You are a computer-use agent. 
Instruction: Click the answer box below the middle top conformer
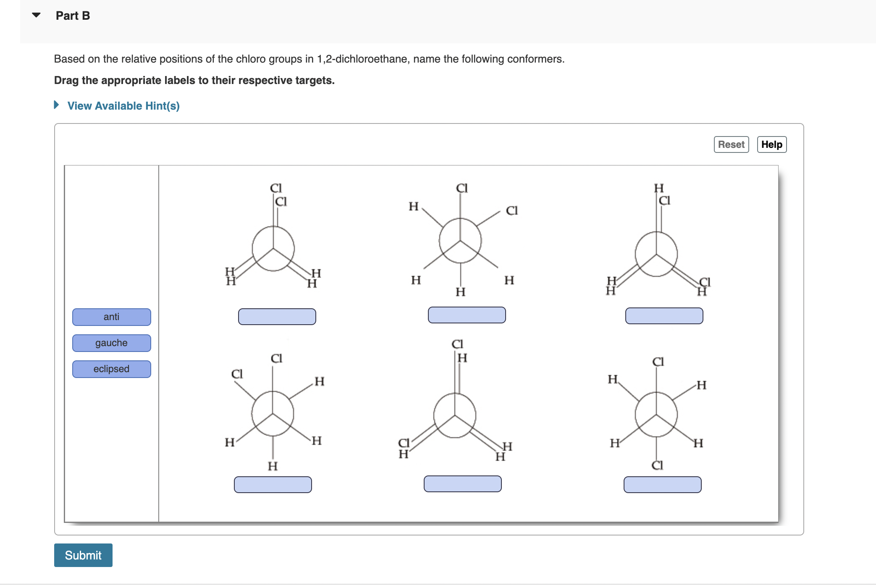pyautogui.click(x=467, y=315)
